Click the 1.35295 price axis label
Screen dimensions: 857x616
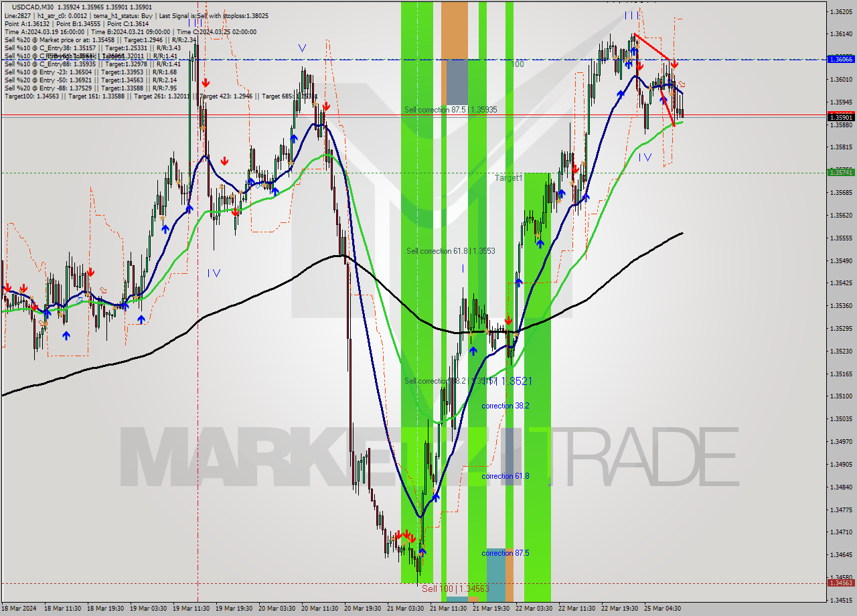tap(841, 329)
